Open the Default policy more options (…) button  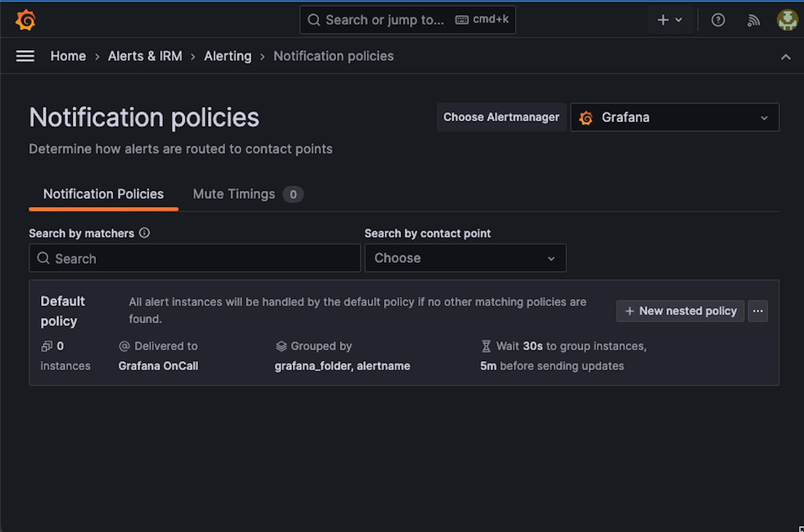[x=758, y=311]
